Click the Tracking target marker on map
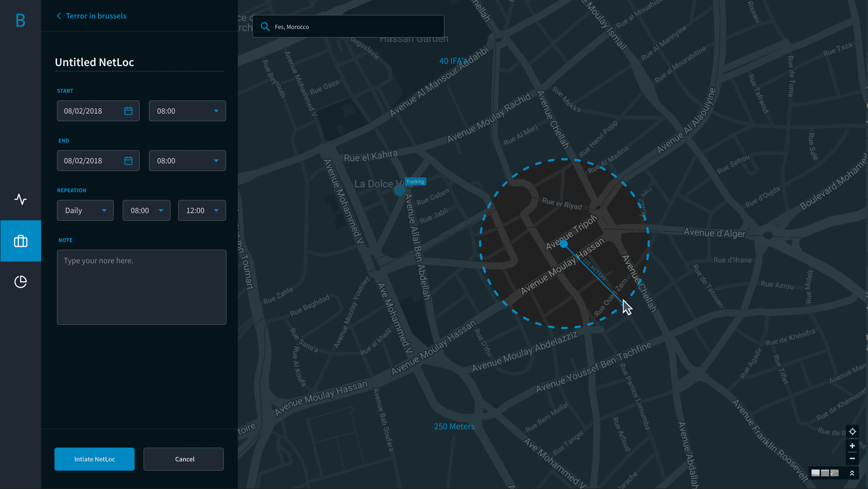This screenshot has height=489, width=868. coord(399,190)
